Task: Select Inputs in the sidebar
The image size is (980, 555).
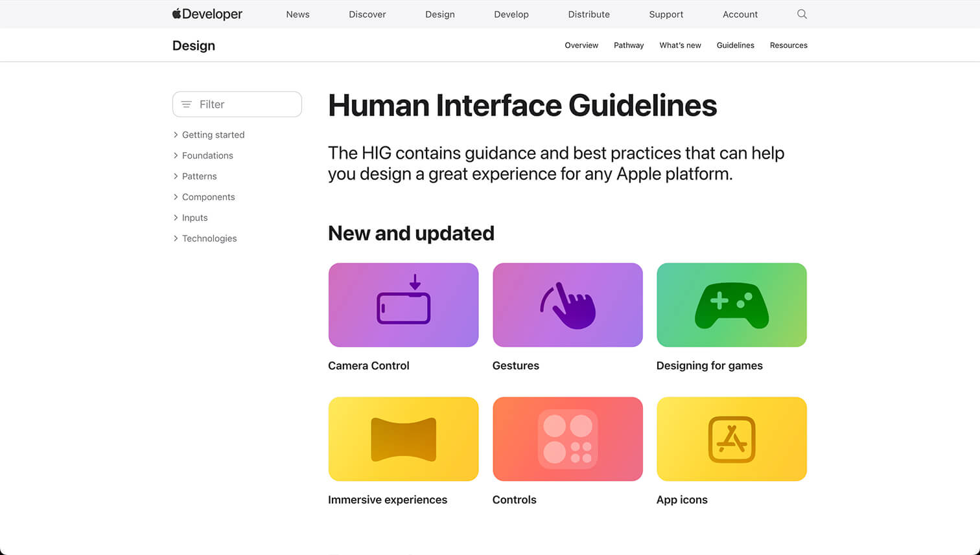Action: pos(195,218)
